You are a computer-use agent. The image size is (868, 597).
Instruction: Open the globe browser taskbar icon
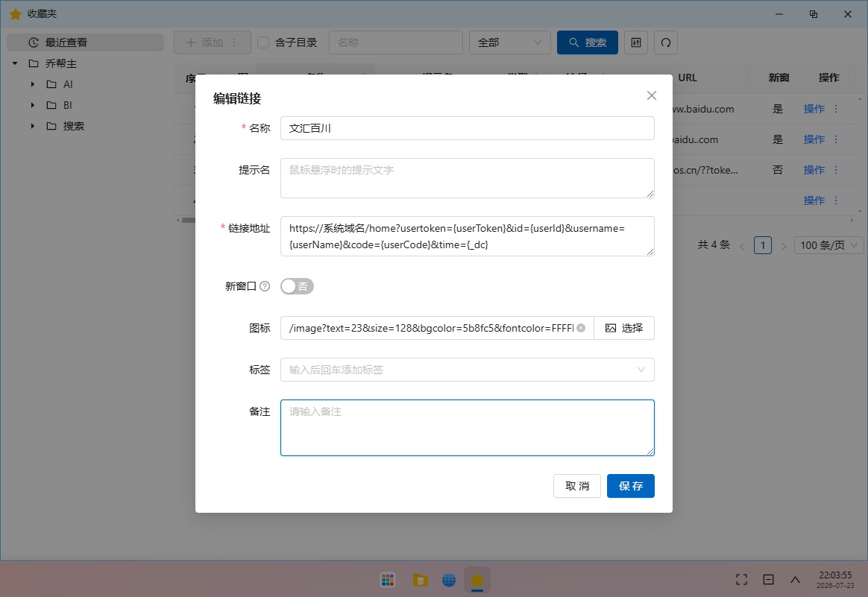[x=449, y=580]
